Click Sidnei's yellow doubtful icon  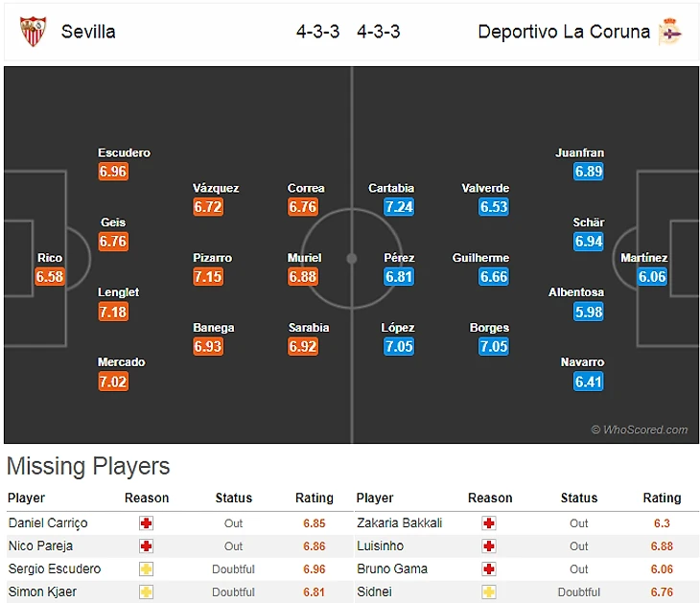pyautogui.click(x=490, y=592)
